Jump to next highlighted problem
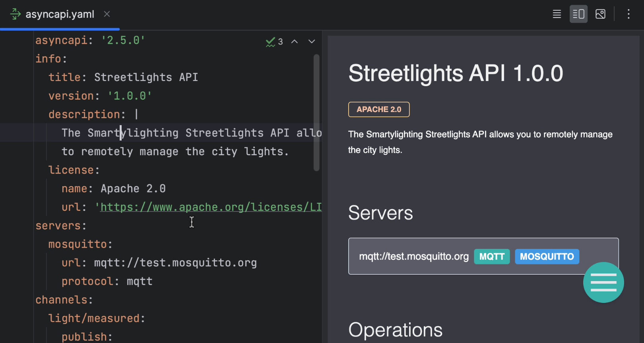The width and height of the screenshot is (644, 343). [312, 42]
